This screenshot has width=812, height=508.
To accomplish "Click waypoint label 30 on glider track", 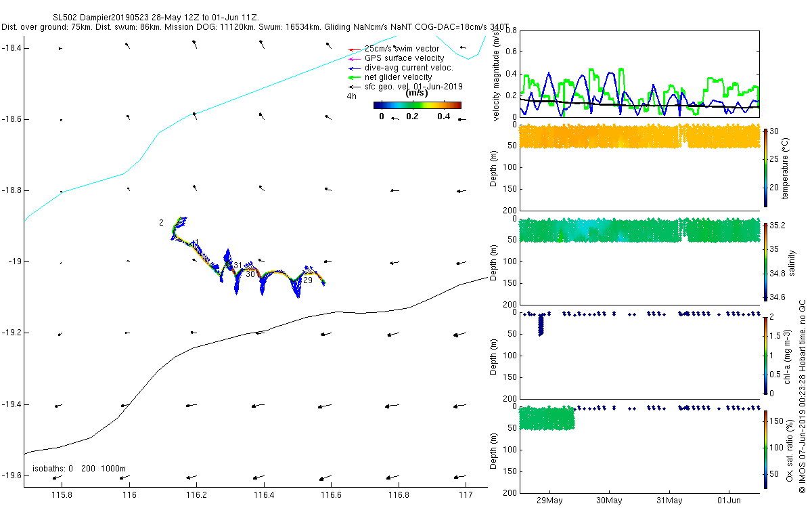I will tap(250, 274).
